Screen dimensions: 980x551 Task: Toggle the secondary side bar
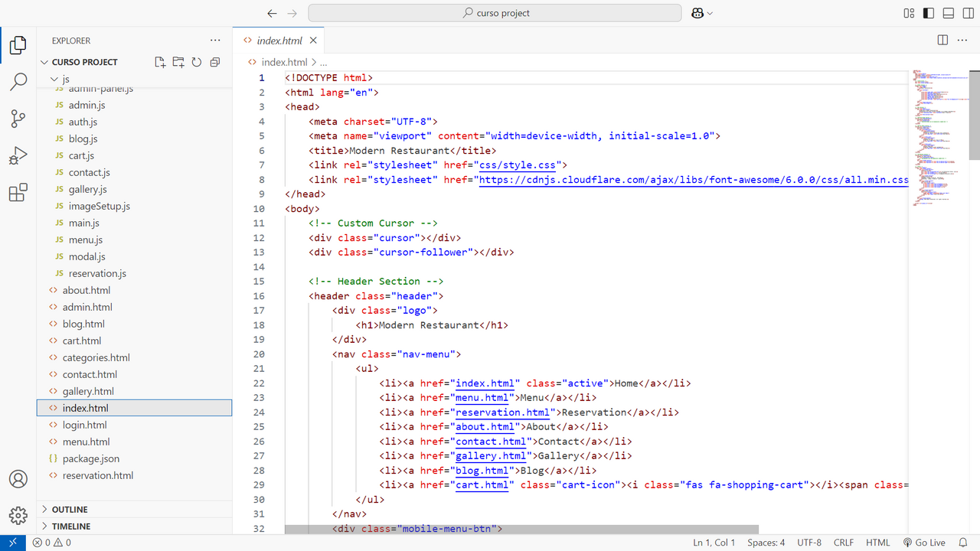pos(969,13)
